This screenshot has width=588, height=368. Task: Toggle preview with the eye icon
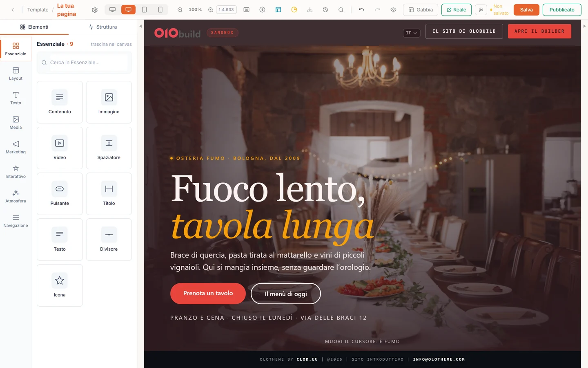tap(393, 10)
